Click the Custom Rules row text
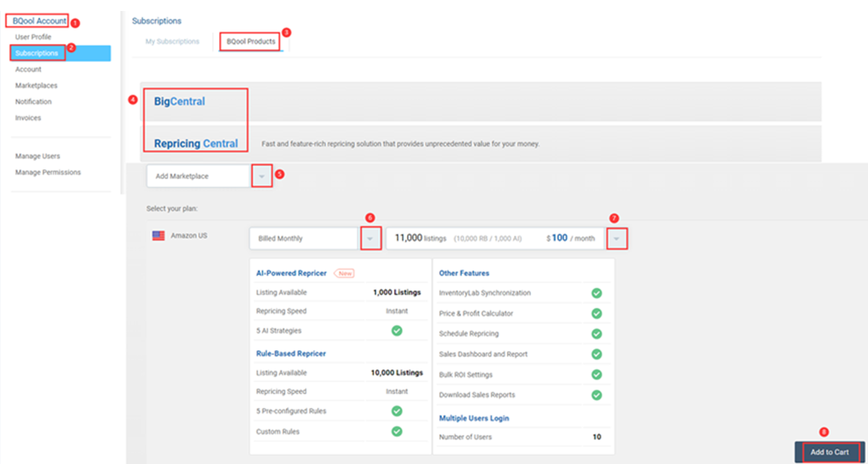Screen dimensions: 868x464 pyautogui.click(x=278, y=432)
